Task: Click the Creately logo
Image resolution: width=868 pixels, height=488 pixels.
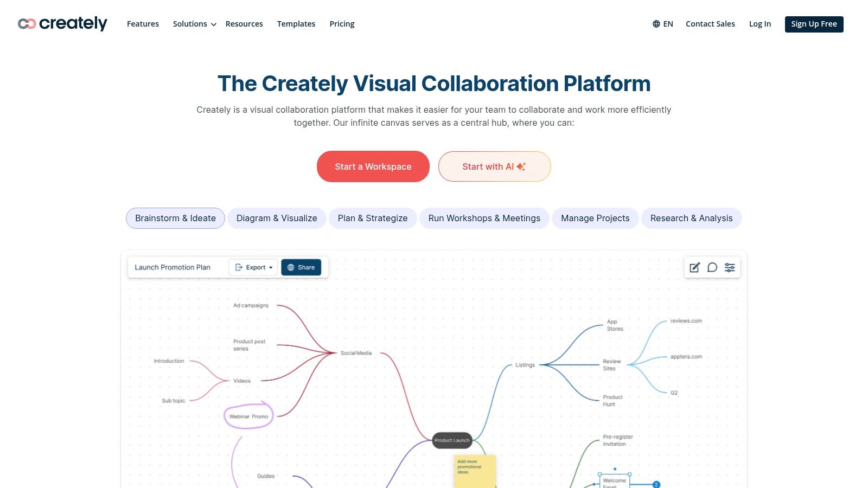Action: (62, 24)
